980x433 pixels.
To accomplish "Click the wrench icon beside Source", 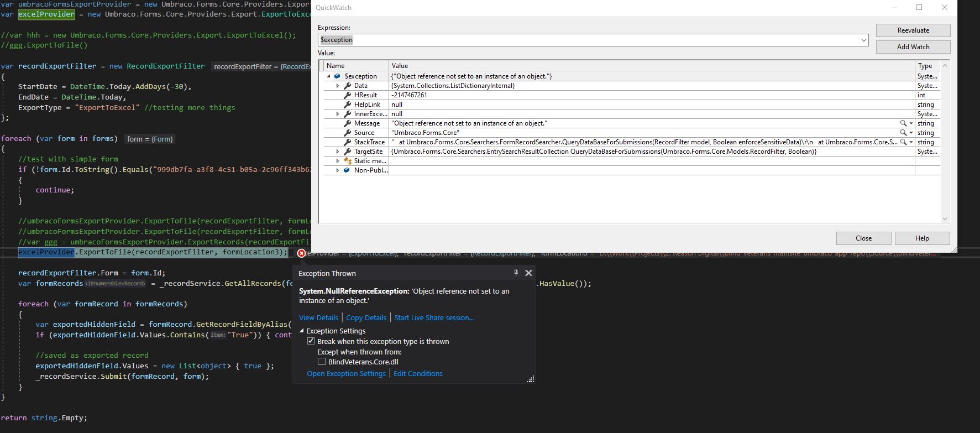I will click(x=347, y=133).
